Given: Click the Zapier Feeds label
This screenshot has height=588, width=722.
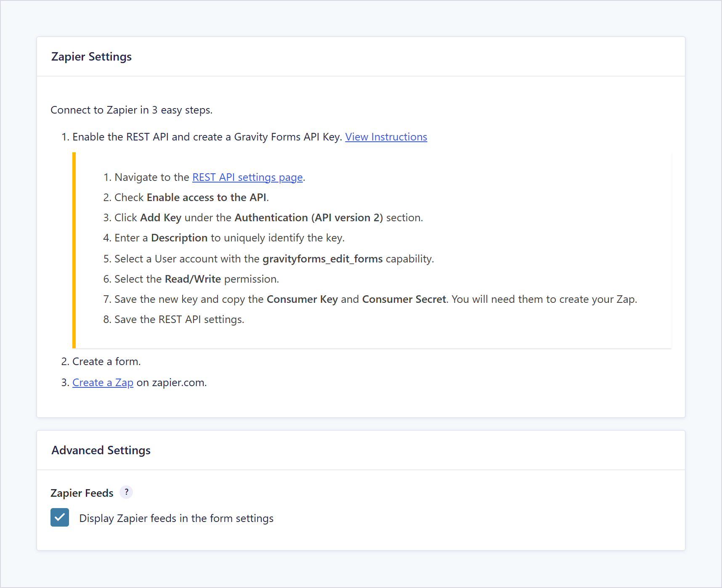Looking at the screenshot, I should point(82,493).
